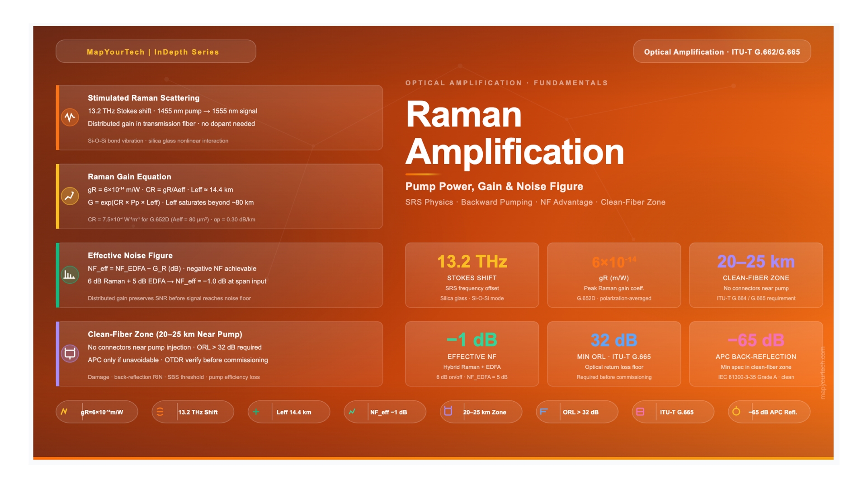Click the MapYourTech | InDepth Series badge

pos(156,51)
